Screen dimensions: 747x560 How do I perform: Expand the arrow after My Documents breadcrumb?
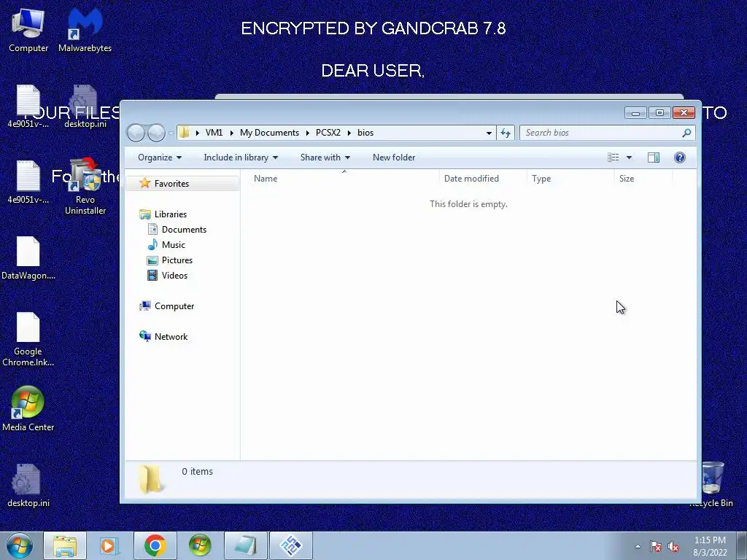pyautogui.click(x=307, y=133)
